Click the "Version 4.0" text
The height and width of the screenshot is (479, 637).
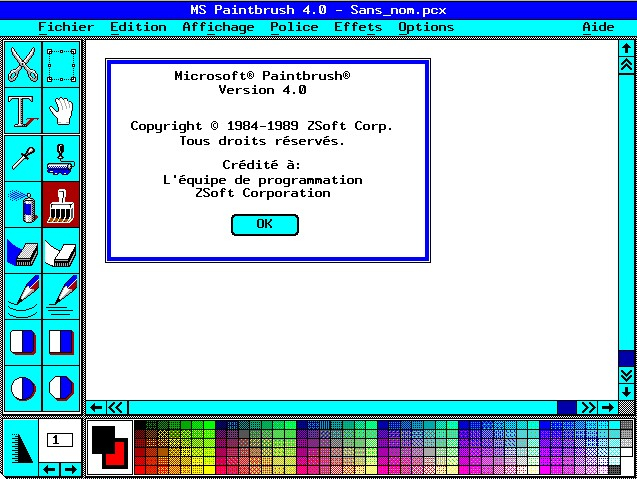coord(262,90)
